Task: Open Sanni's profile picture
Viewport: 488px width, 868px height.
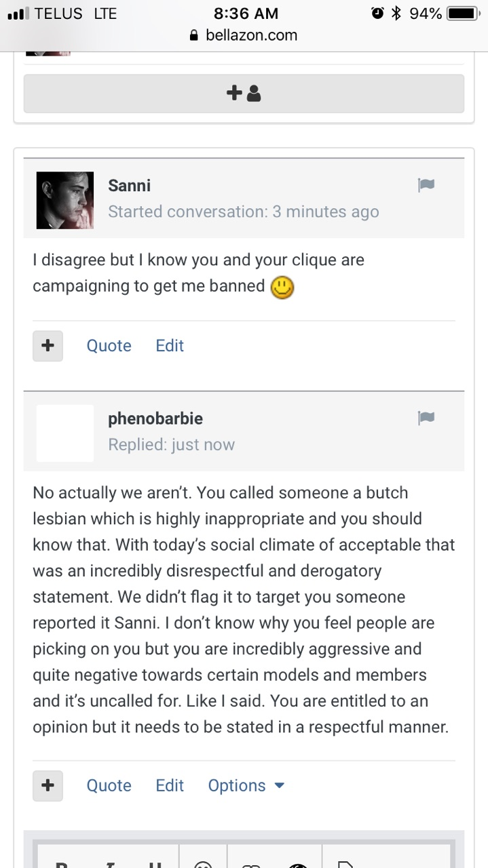Action: coord(64,200)
